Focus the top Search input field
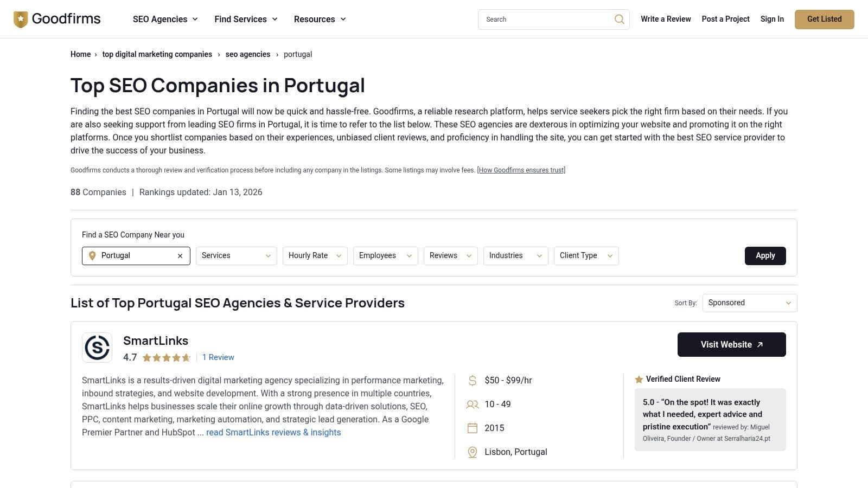 pyautogui.click(x=545, y=20)
